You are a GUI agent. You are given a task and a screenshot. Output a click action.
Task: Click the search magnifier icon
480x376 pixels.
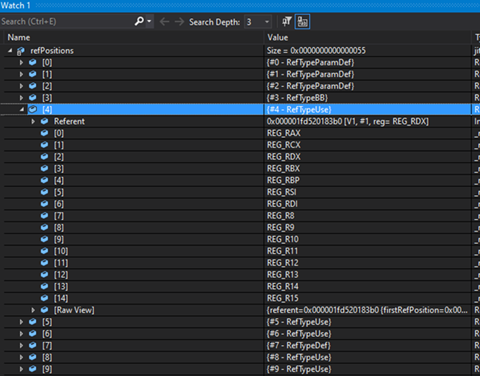pos(139,21)
